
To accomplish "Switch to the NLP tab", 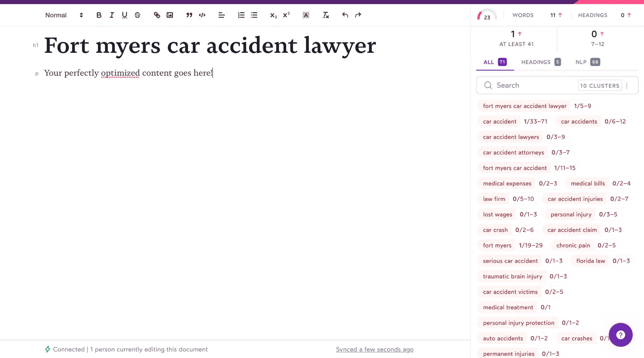I will [588, 62].
